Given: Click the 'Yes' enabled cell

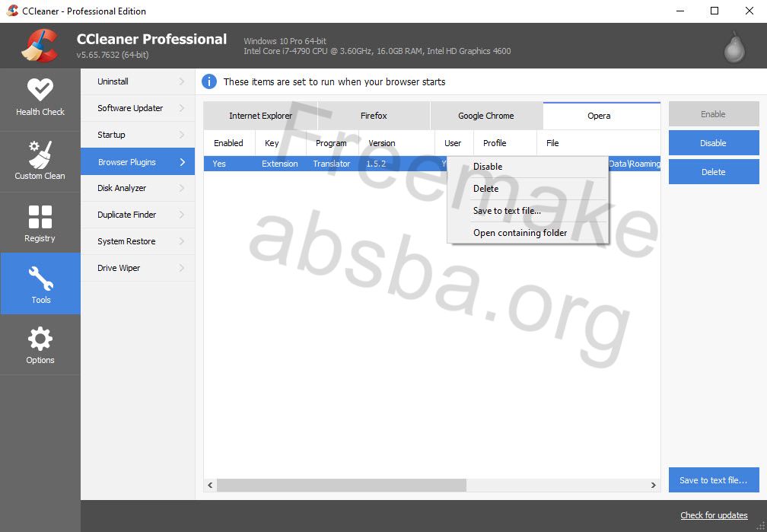Looking at the screenshot, I should click(219, 164).
